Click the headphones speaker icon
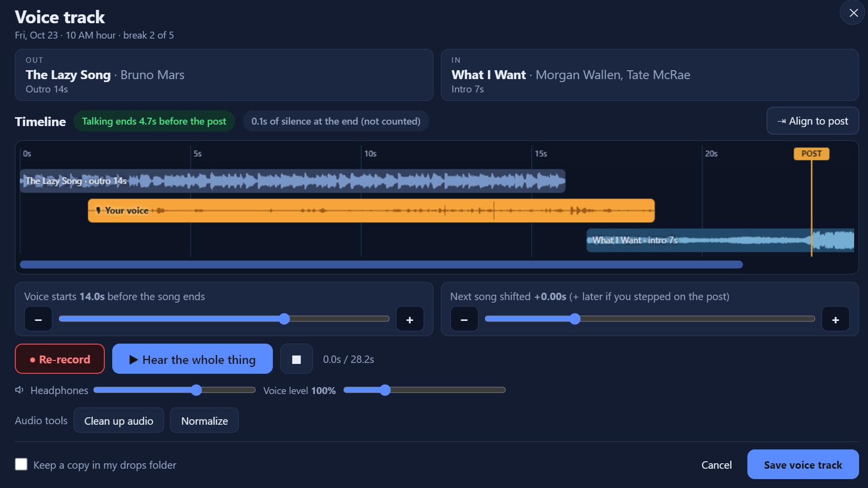868x488 pixels. [19, 390]
